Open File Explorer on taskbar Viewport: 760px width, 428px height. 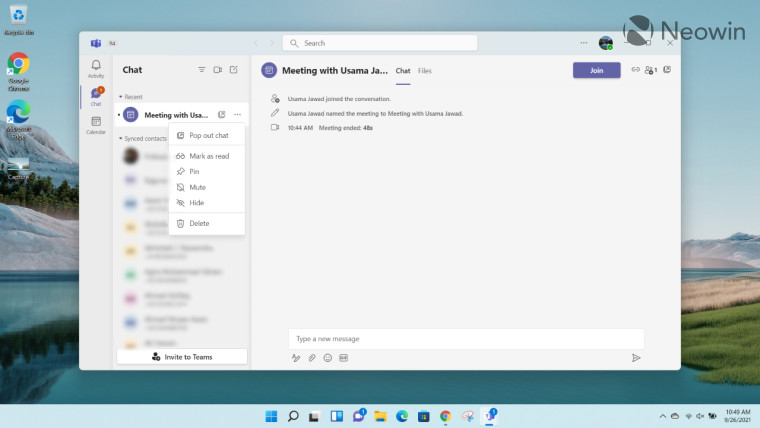click(x=380, y=416)
